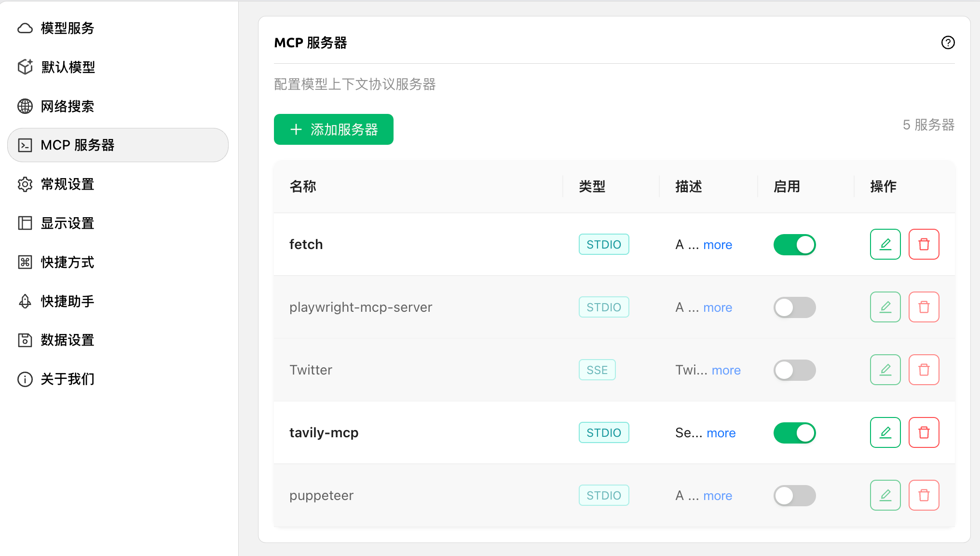The height and width of the screenshot is (556, 980).
Task: Delete the tavily-mcp server
Action: click(924, 432)
